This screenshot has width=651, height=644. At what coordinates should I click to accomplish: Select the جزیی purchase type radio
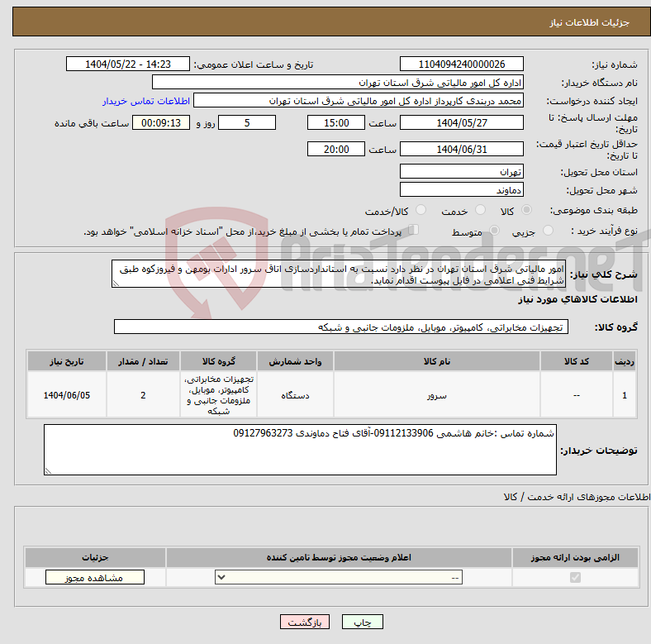[548, 230]
